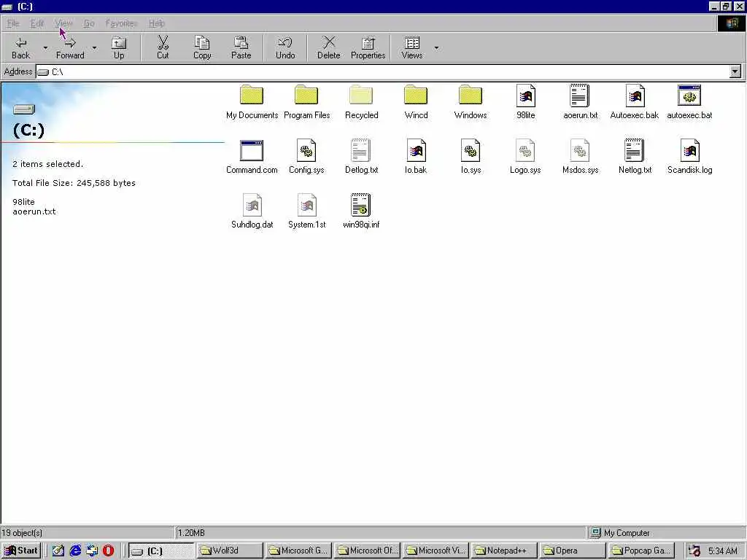
Task: Open Properties from the toolbar
Action: pyautogui.click(x=368, y=47)
